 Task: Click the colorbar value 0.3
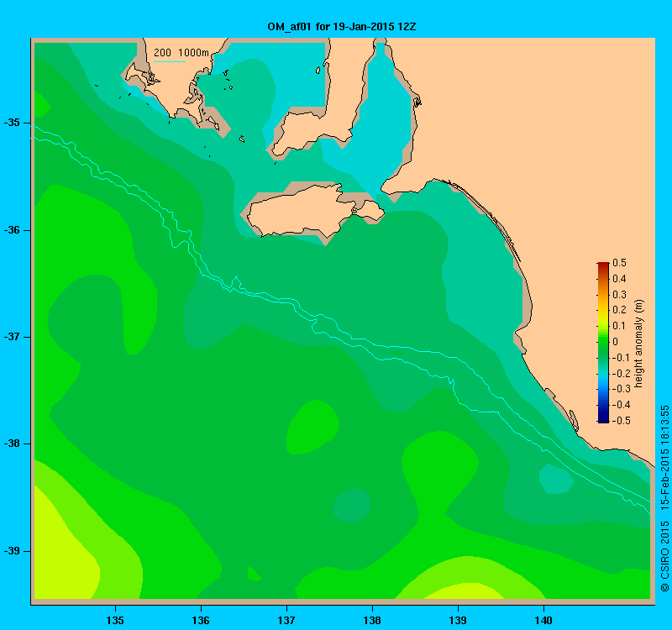[620, 295]
